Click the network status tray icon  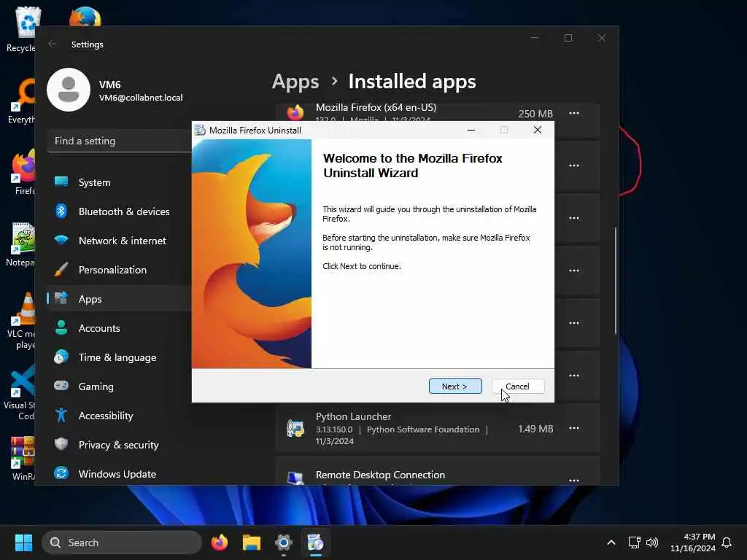[634, 542]
